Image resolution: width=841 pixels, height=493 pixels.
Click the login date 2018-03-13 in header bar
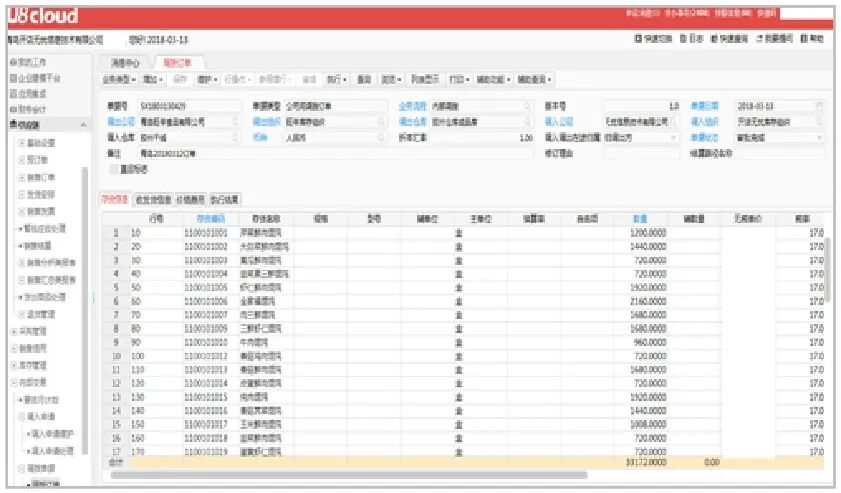[167, 40]
